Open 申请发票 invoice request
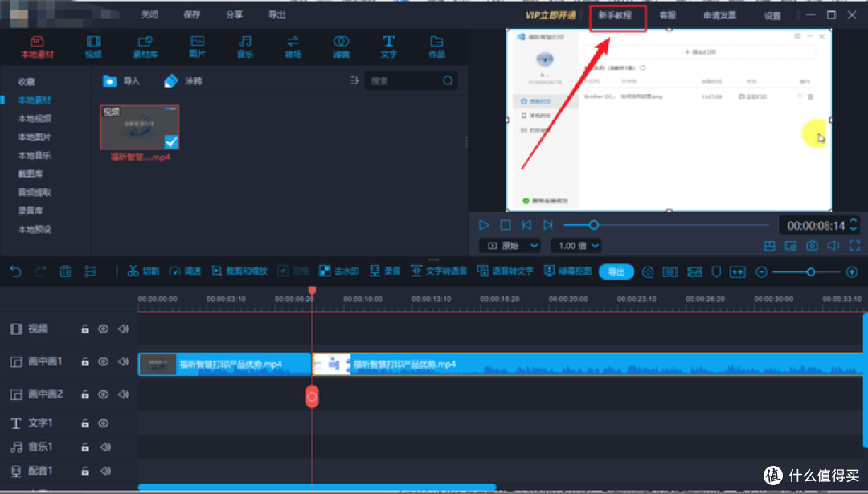The image size is (868, 494). (x=719, y=15)
